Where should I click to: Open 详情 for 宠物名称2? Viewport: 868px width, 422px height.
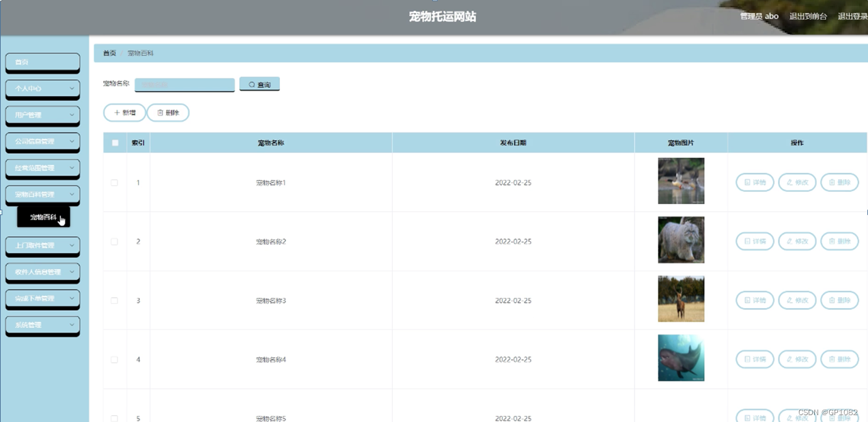(755, 241)
